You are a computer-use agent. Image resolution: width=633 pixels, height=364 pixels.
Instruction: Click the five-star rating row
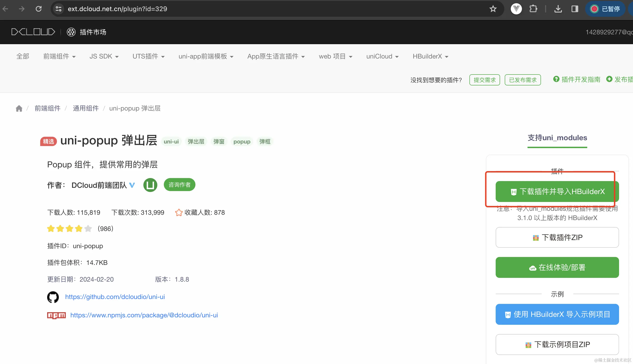[69, 228]
